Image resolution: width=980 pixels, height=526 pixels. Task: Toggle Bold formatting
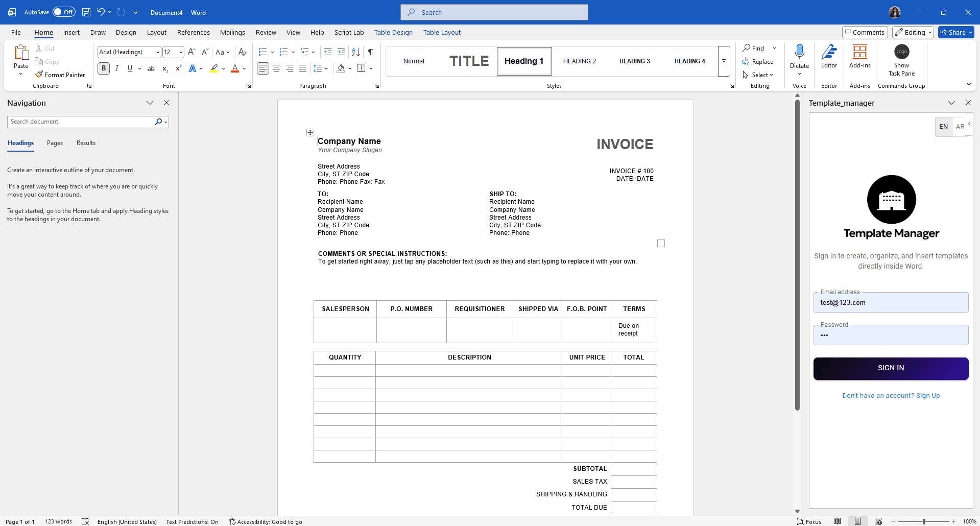[104, 68]
